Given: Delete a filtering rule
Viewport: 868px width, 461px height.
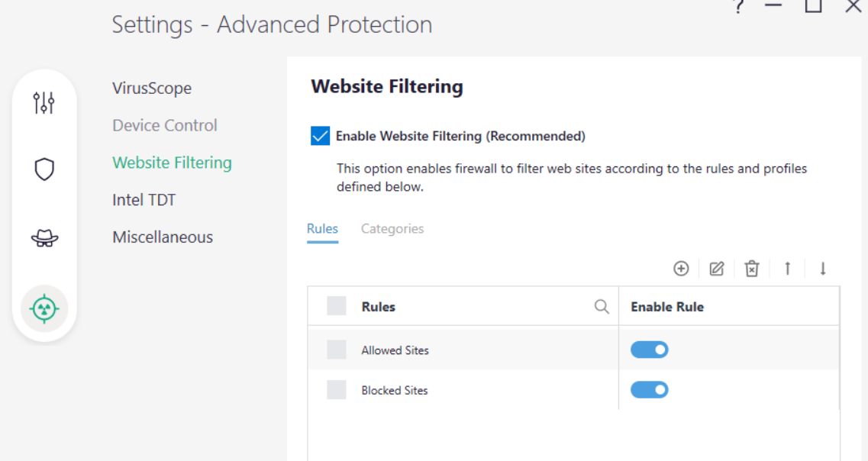Looking at the screenshot, I should [x=751, y=269].
